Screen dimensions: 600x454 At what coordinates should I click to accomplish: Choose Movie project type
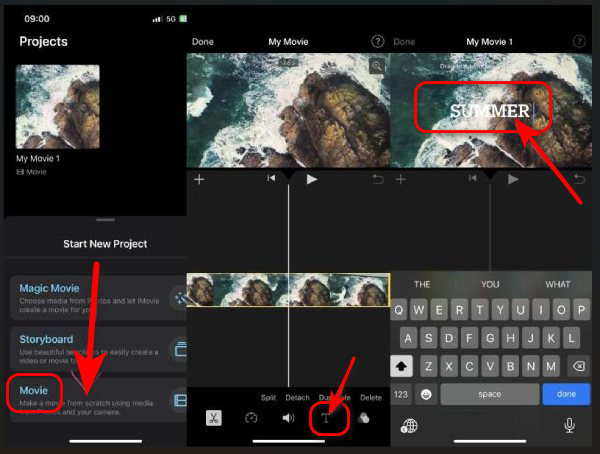click(97, 400)
